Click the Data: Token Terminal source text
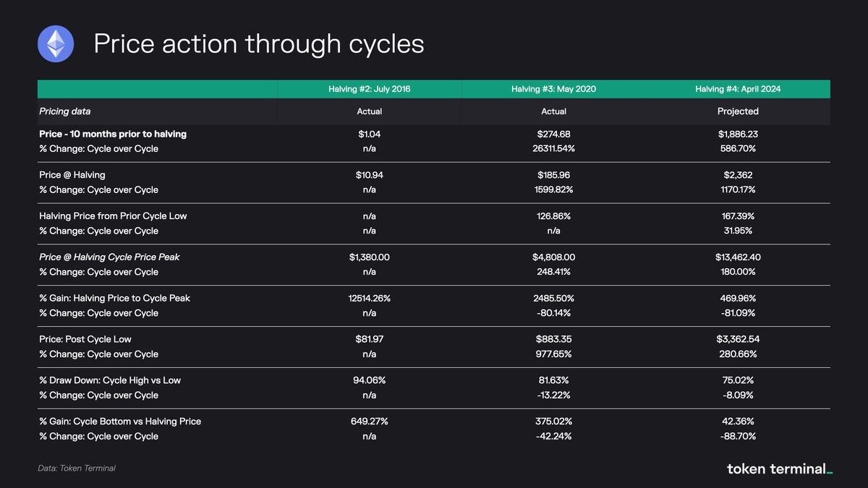 pyautogui.click(x=77, y=468)
